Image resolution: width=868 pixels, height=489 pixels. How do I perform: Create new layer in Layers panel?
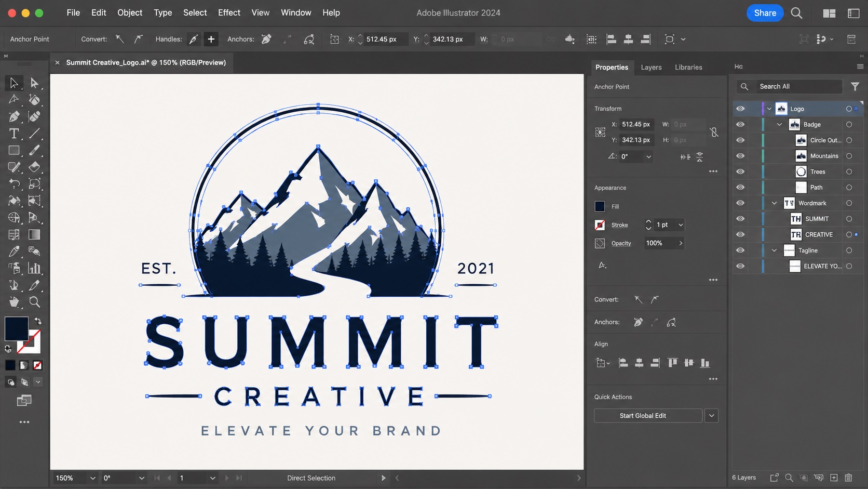click(x=834, y=478)
